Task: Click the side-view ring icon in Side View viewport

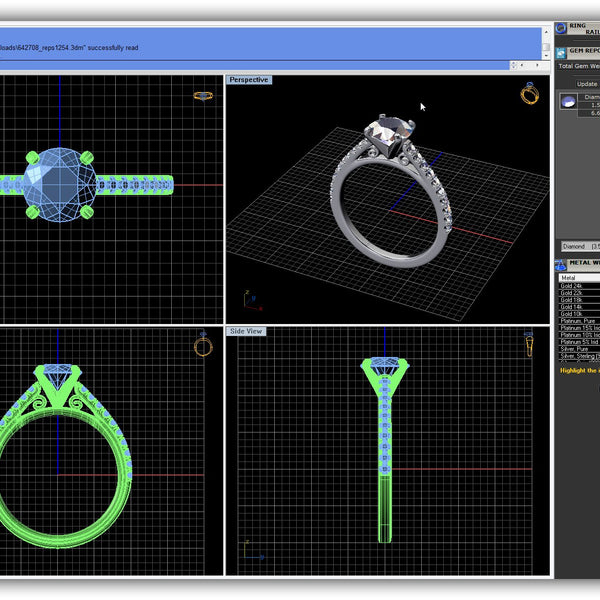Action: point(529,346)
